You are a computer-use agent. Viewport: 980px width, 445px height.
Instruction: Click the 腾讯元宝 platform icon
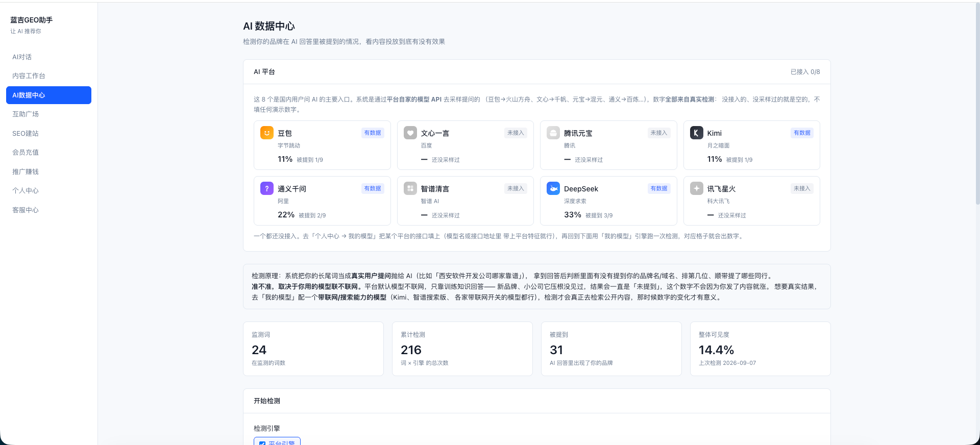tap(553, 133)
